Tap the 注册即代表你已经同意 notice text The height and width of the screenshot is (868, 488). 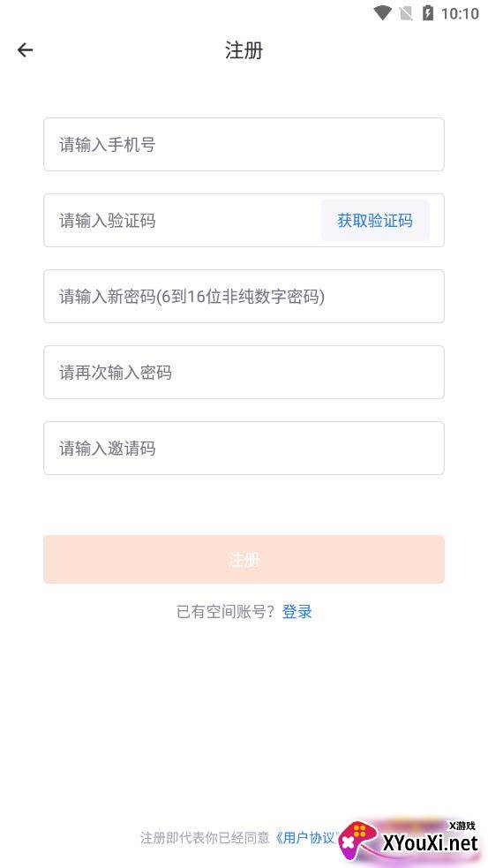click(206, 838)
